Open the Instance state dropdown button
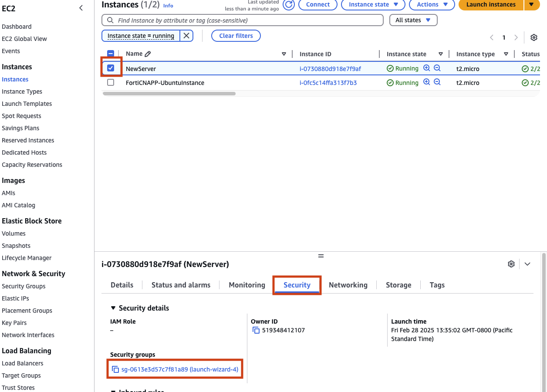Viewport: 547px width, 392px height. (373, 5)
